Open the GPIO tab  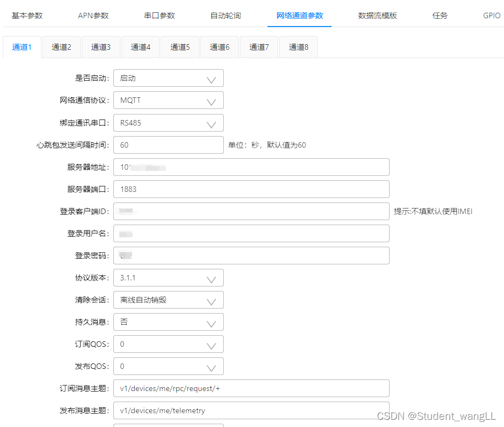pyautogui.click(x=491, y=15)
